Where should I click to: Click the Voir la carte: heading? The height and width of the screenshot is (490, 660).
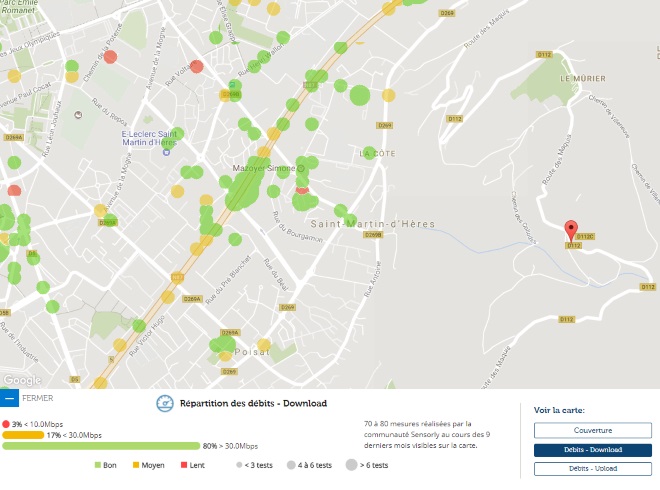pyautogui.click(x=559, y=410)
